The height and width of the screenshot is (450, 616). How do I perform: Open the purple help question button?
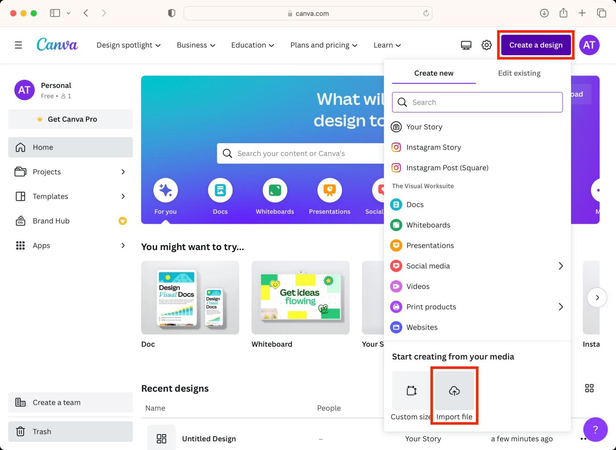point(594,430)
